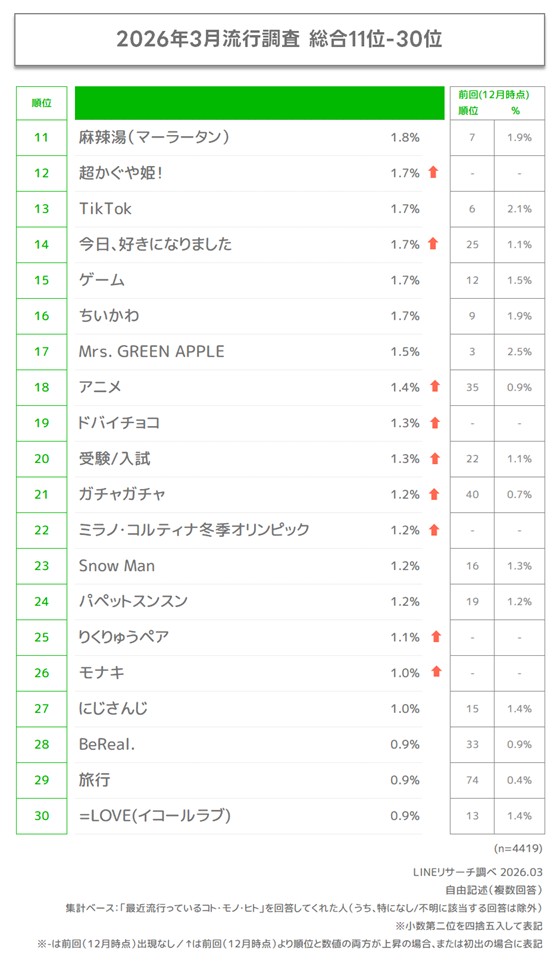Click the BeReal. entry text

click(x=107, y=744)
